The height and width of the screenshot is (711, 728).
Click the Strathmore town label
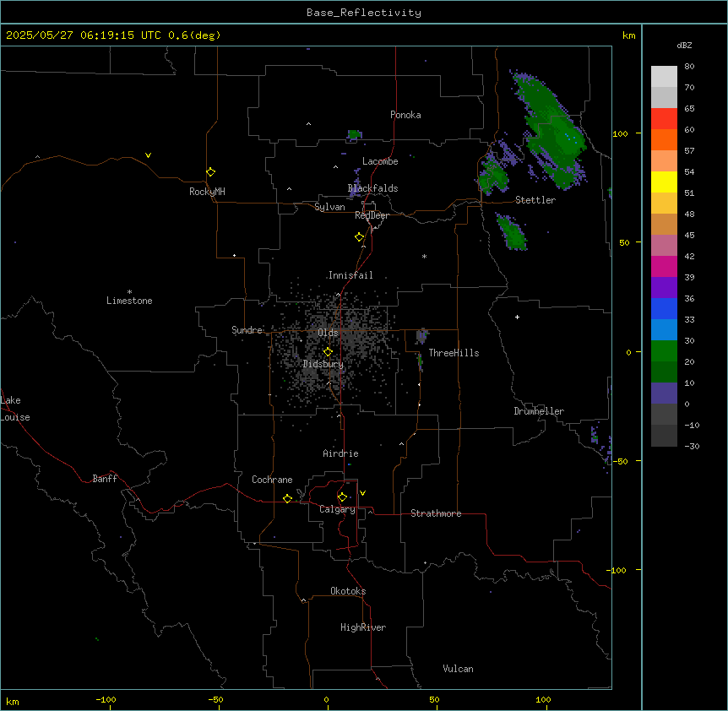point(436,513)
